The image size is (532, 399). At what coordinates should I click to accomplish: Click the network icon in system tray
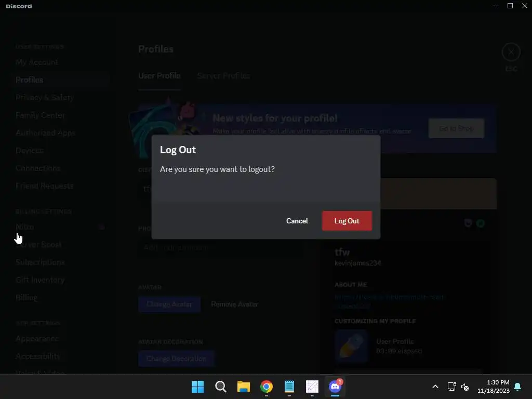(x=451, y=387)
